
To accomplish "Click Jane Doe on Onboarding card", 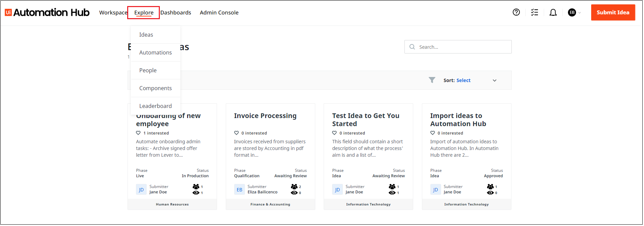I will point(158,192).
